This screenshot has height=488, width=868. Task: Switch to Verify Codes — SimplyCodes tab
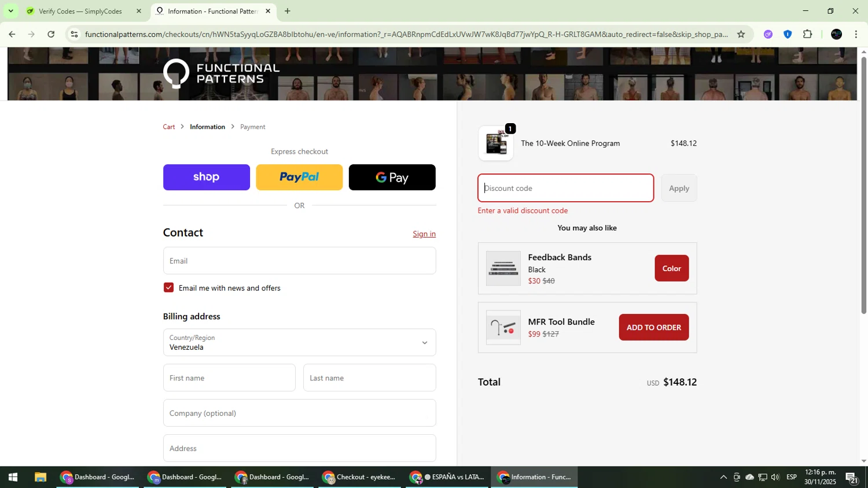tap(80, 11)
